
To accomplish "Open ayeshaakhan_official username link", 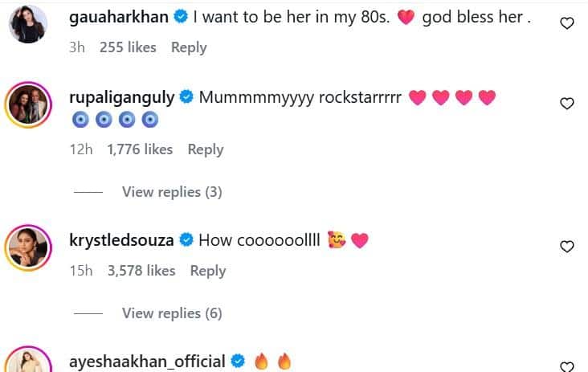I will pyautogui.click(x=149, y=362).
